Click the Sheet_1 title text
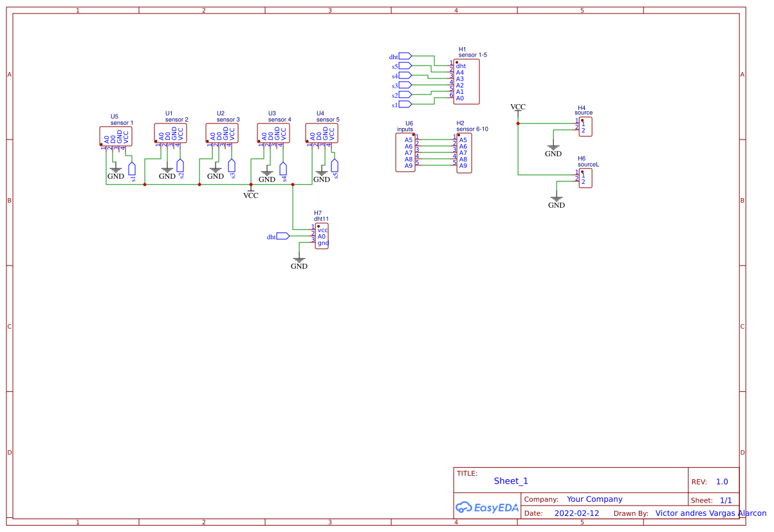Image resolution: width=774 pixels, height=532 pixels. click(x=510, y=481)
